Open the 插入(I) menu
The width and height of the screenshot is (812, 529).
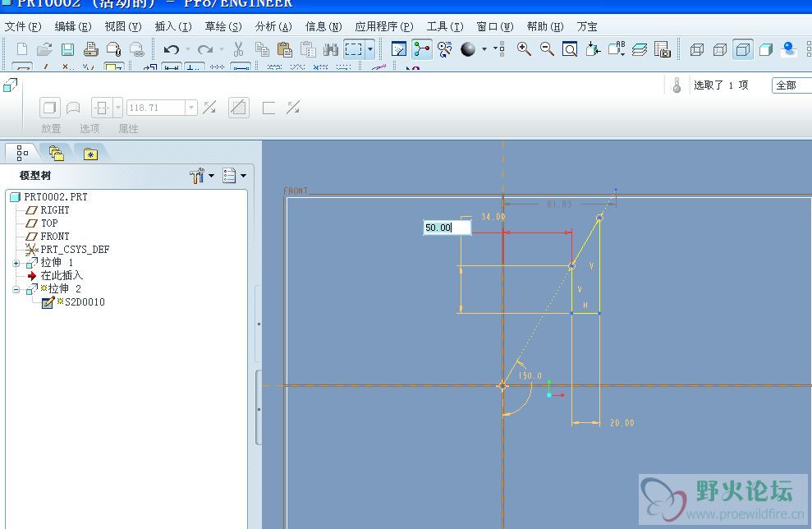173,26
